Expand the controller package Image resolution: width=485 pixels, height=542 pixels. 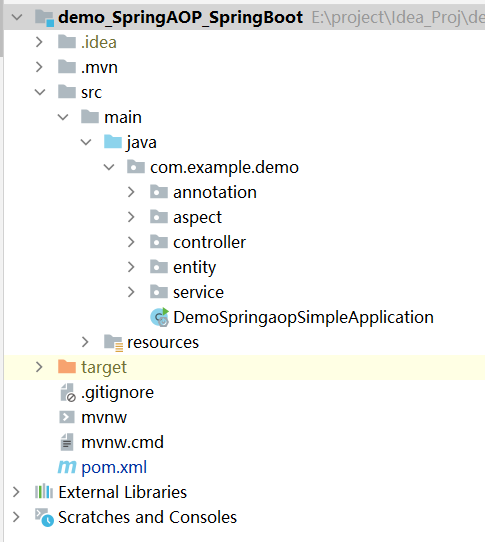click(131, 242)
